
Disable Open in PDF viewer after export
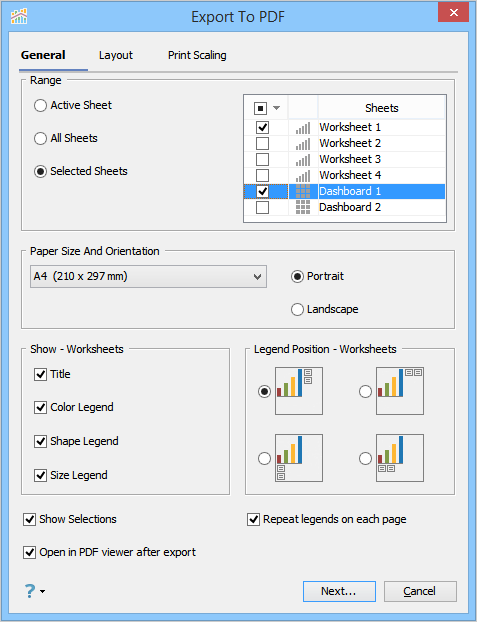tap(30, 552)
